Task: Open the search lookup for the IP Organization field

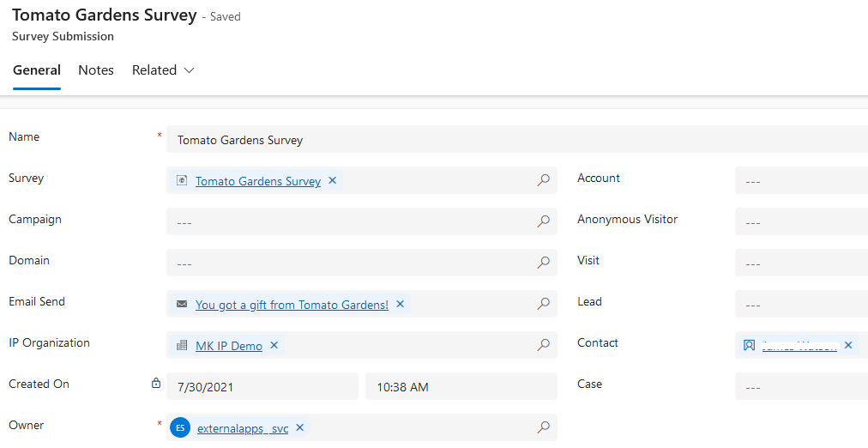Action: coord(543,345)
